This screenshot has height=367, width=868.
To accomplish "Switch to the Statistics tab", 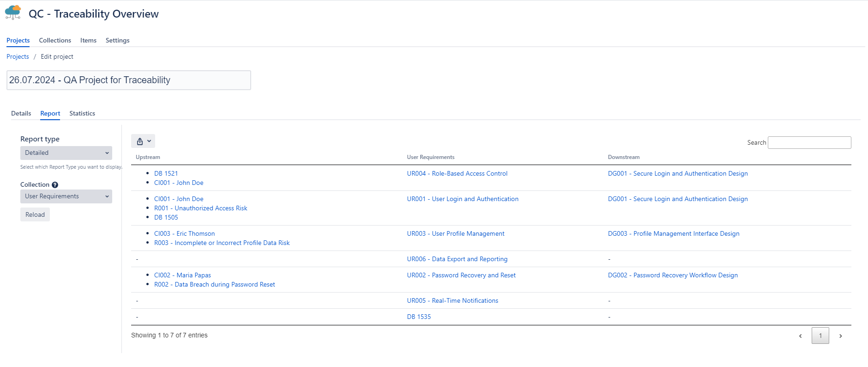I will 82,113.
